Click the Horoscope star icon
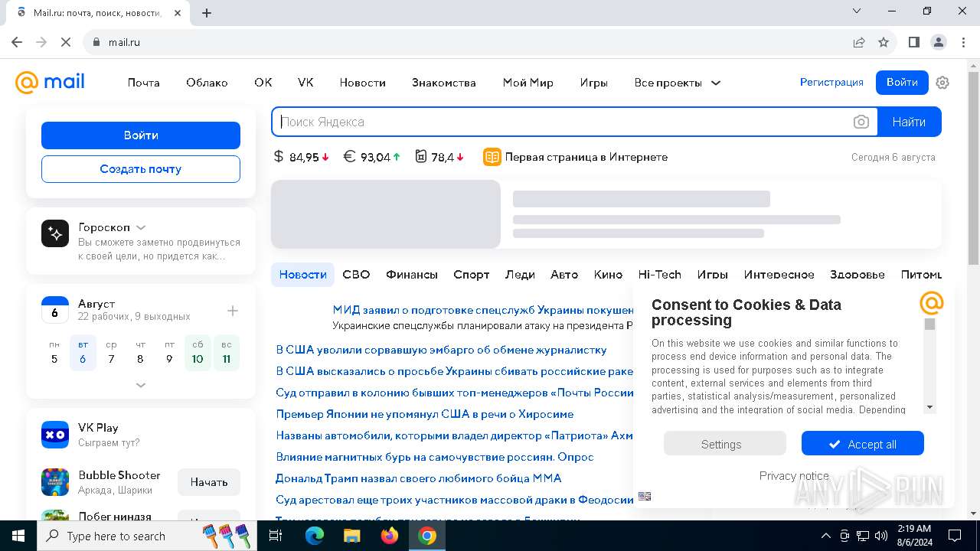This screenshot has width=980, height=551. pos(55,233)
